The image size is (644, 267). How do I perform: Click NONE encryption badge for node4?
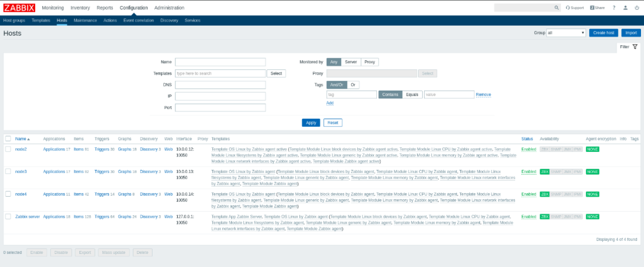coord(592,194)
